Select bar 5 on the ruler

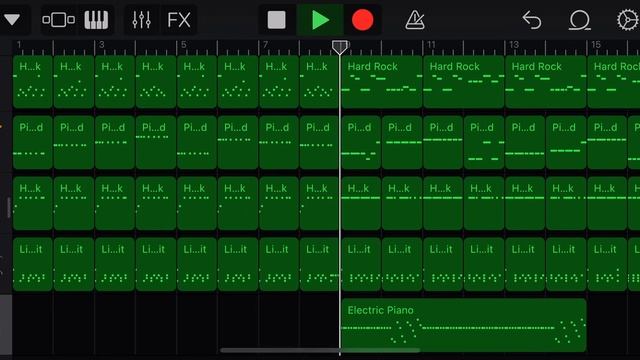click(x=184, y=44)
